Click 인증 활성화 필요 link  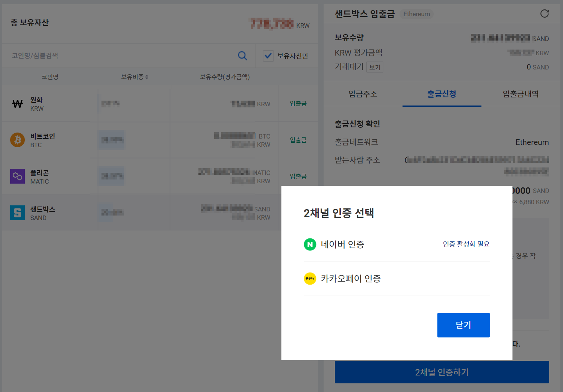(x=466, y=244)
